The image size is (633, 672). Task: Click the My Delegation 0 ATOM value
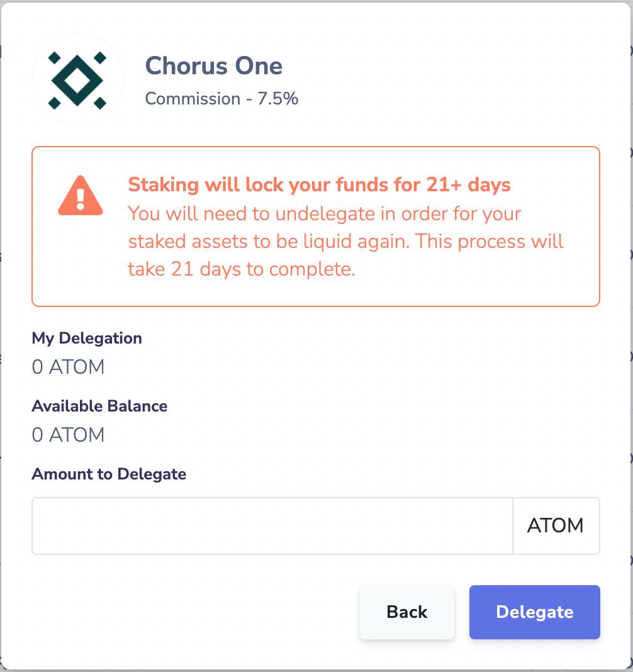tap(68, 367)
